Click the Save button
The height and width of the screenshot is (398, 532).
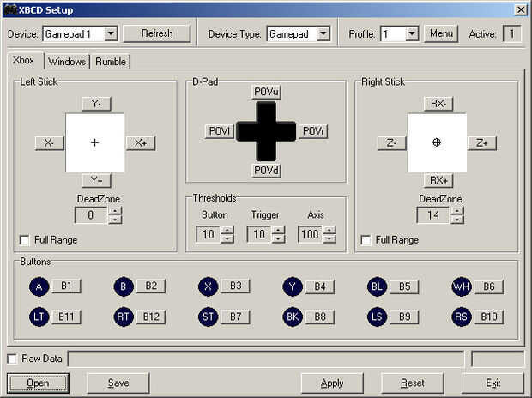tap(118, 383)
